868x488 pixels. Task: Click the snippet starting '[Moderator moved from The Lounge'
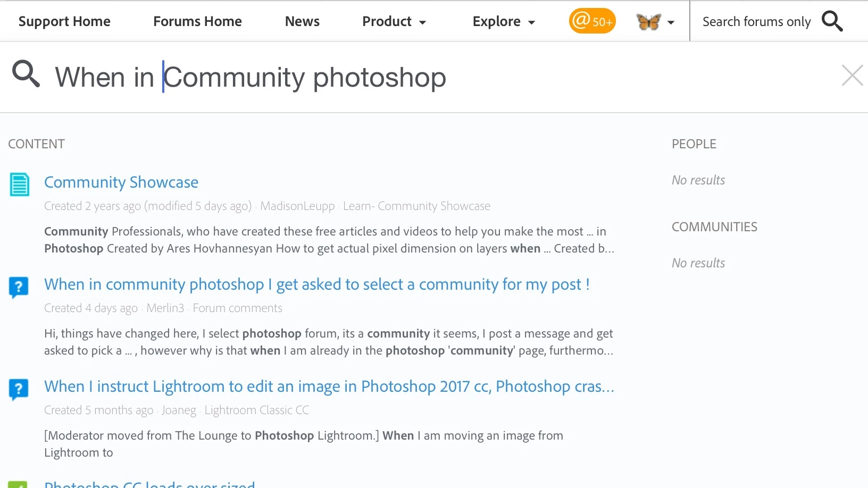click(304, 444)
